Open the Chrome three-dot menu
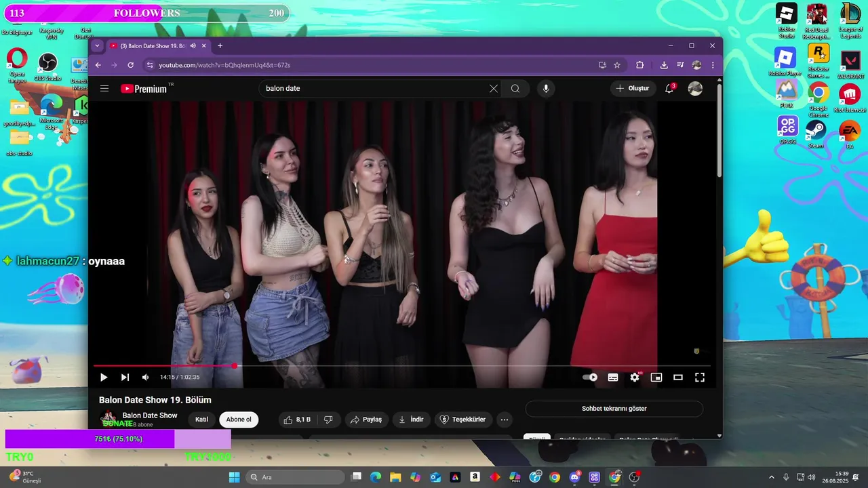 click(713, 65)
